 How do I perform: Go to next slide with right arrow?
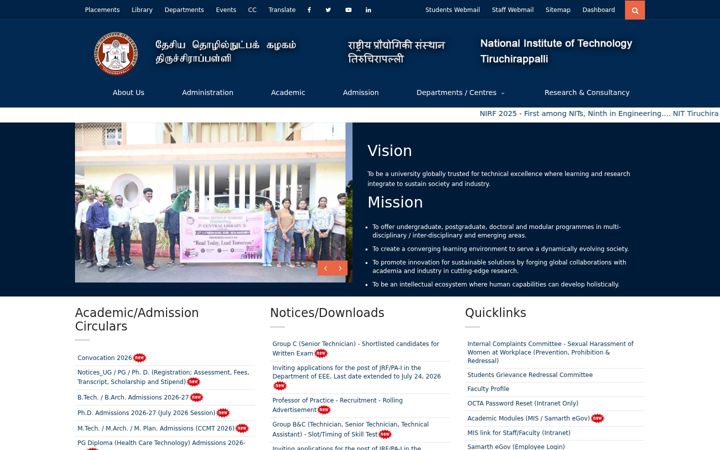pos(340,268)
